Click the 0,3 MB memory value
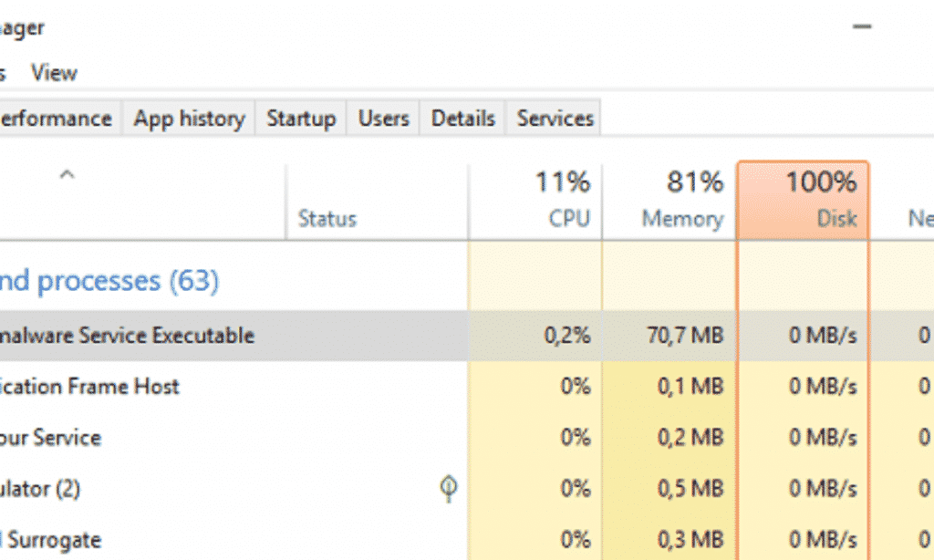Screen dimensions: 934x560 tap(669, 540)
